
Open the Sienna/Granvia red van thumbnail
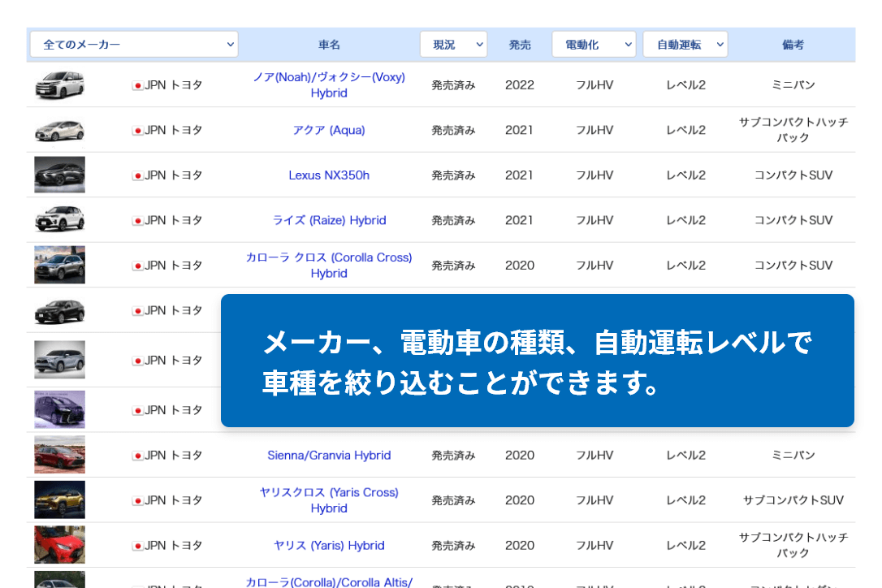coord(59,455)
